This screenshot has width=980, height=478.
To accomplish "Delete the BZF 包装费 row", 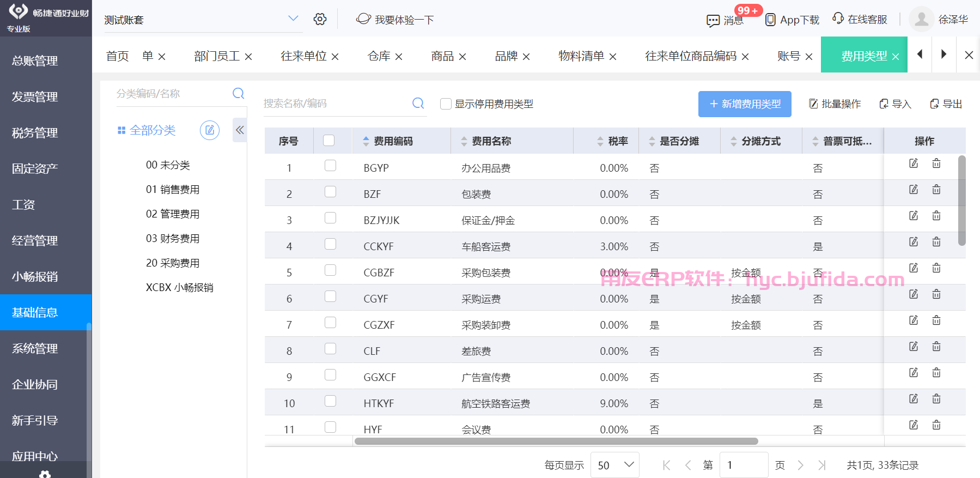I will click(936, 190).
